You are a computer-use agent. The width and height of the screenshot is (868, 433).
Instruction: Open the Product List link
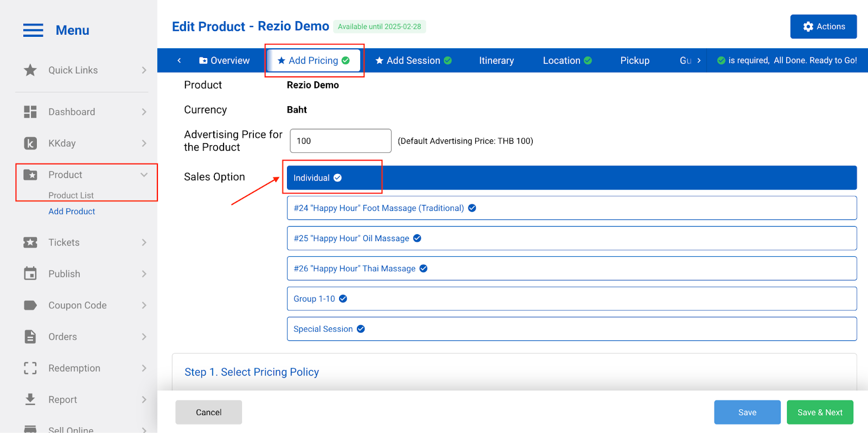[x=71, y=195]
